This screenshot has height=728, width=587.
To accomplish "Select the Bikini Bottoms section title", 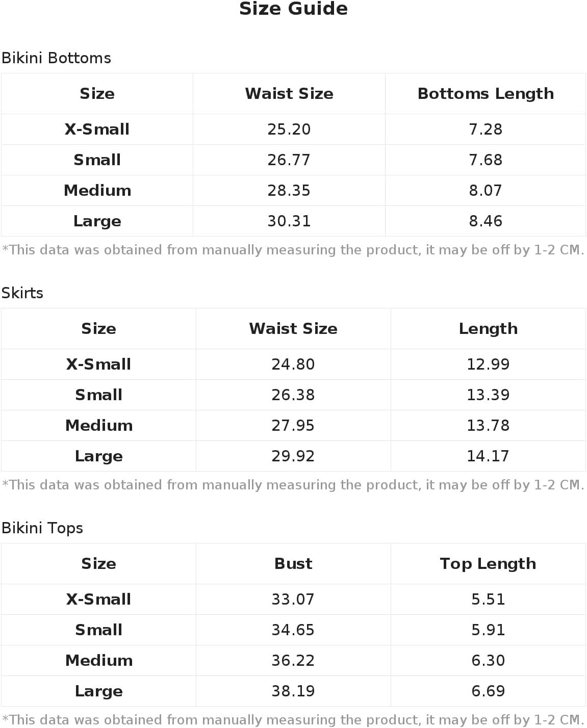I will [56, 58].
